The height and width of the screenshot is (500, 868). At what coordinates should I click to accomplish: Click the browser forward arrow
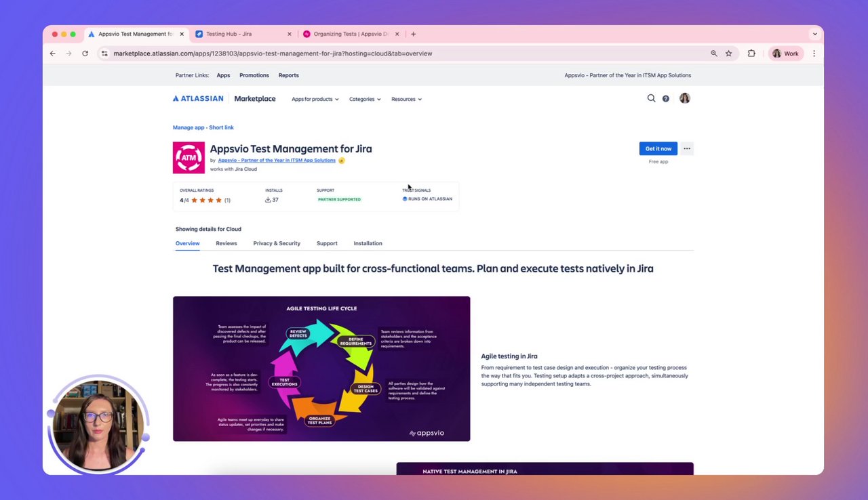coord(68,54)
